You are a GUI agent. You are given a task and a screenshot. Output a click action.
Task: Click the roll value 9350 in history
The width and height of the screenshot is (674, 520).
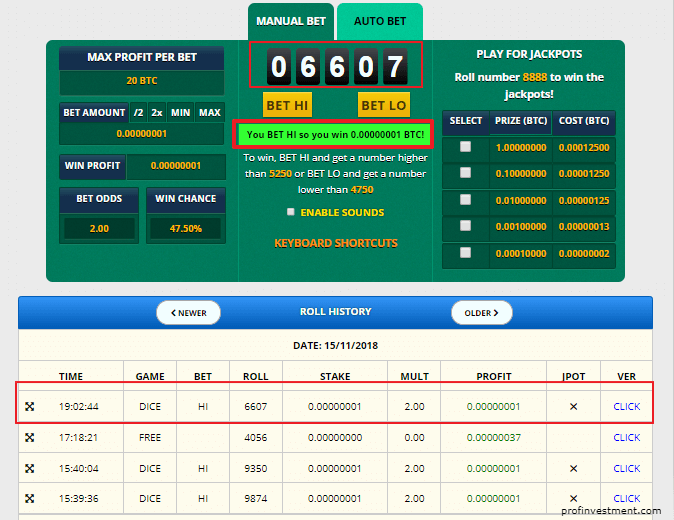click(x=255, y=468)
